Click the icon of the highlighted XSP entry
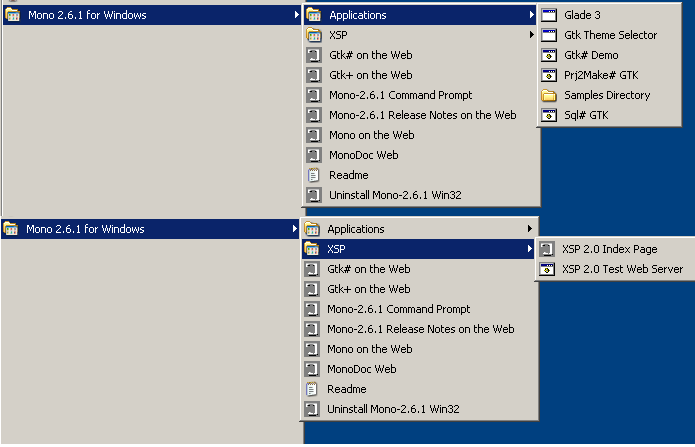The width and height of the screenshot is (695, 447). pos(311,249)
